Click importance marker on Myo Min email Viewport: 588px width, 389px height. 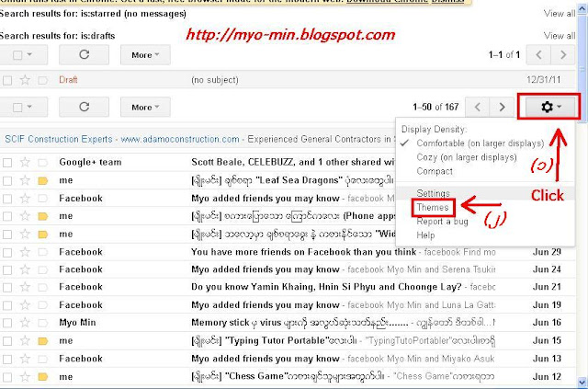click(x=43, y=323)
